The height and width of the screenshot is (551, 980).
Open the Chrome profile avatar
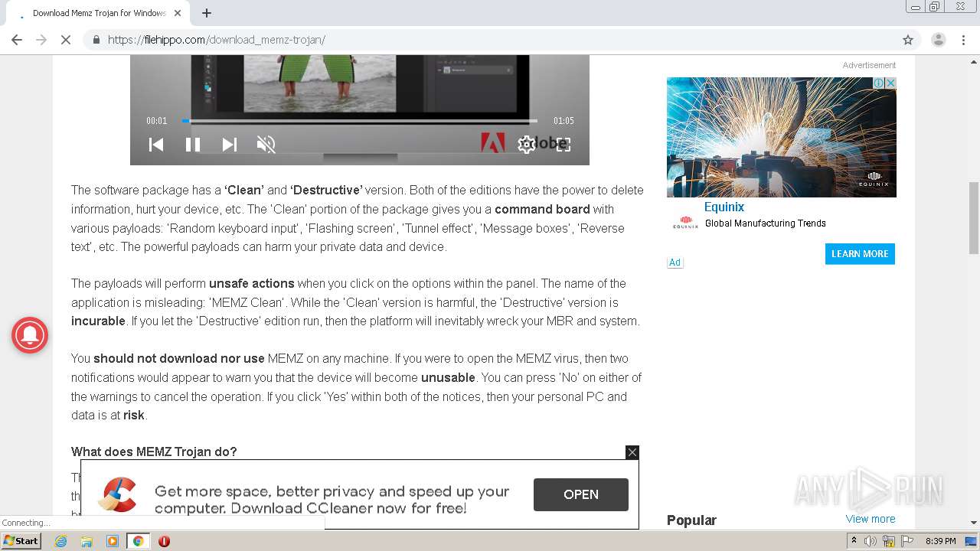pyautogui.click(x=938, y=40)
